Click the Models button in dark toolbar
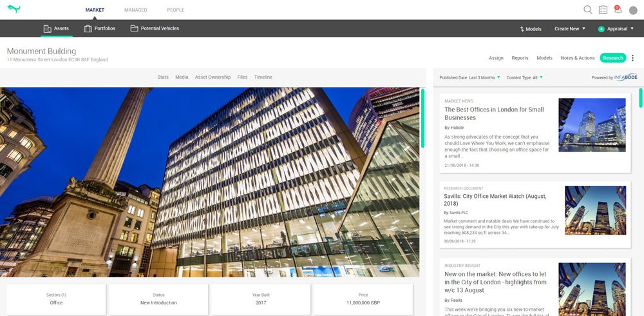Screen dimensions: 644x316 tap(531, 29)
